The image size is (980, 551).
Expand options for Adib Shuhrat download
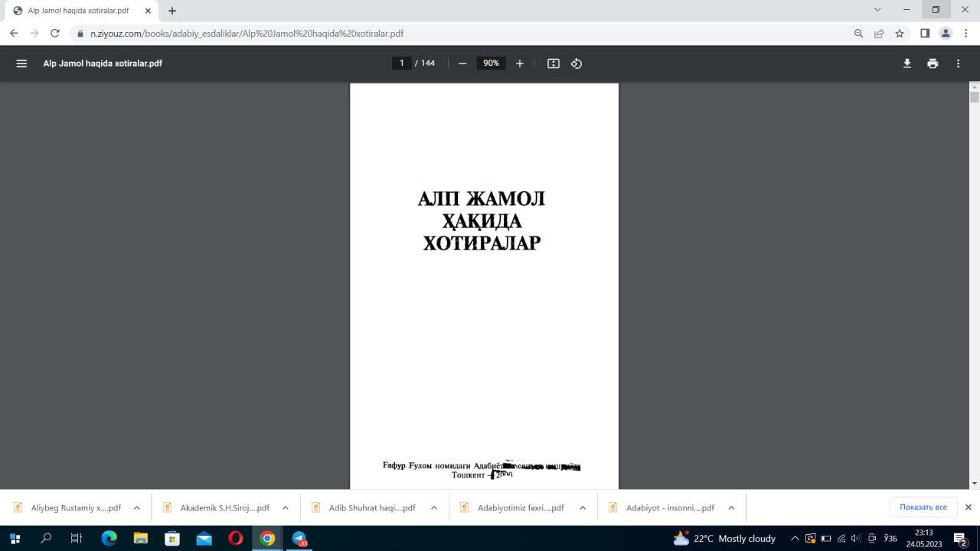click(433, 507)
